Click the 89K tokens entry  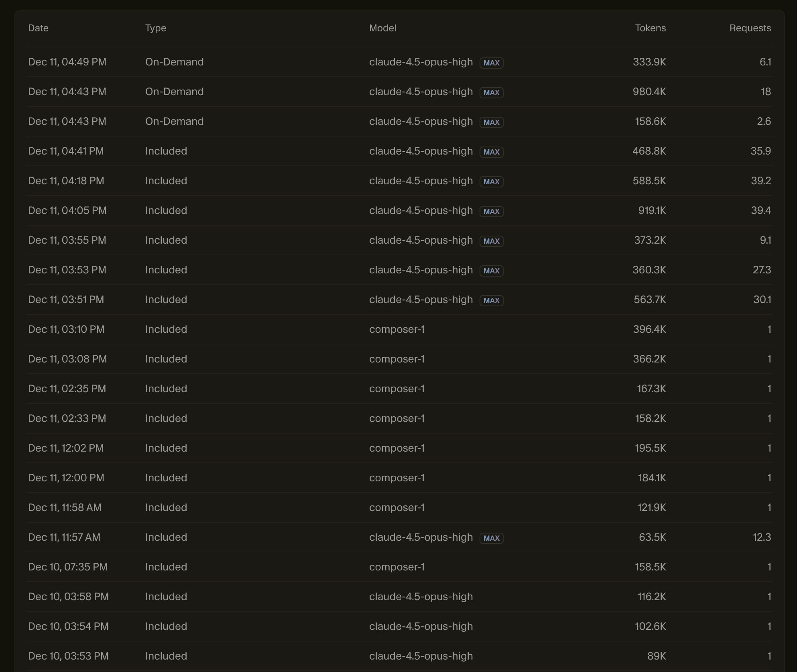(656, 656)
